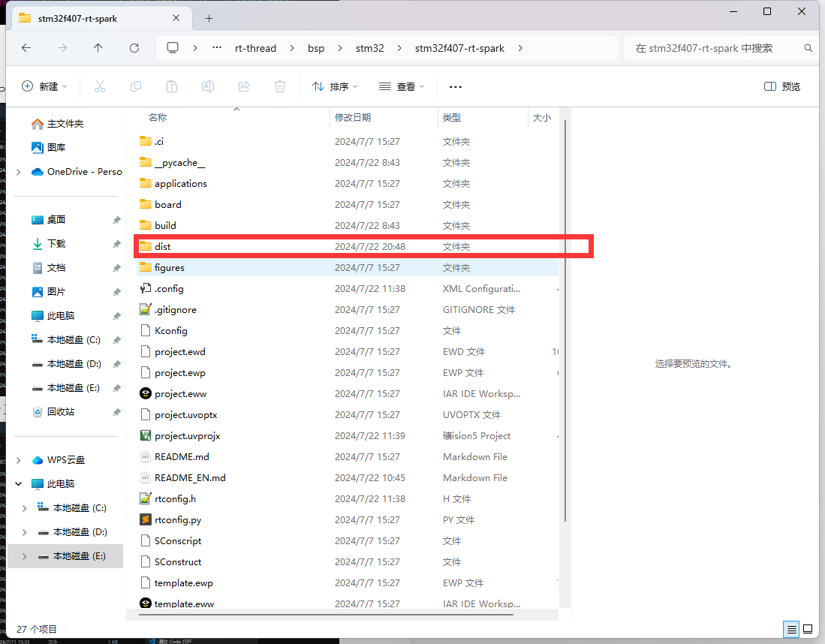Switch to details view icon in status bar

coord(791,629)
